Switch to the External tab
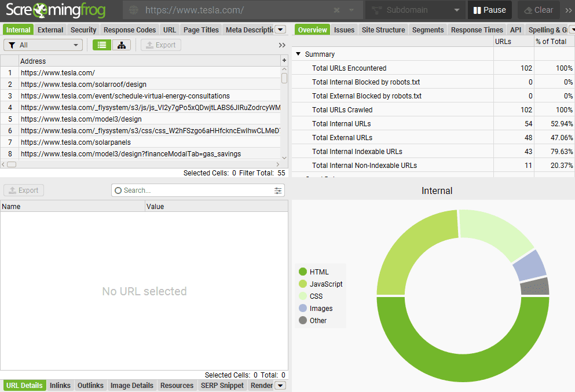Screen dimensions: 575x392 point(50,30)
